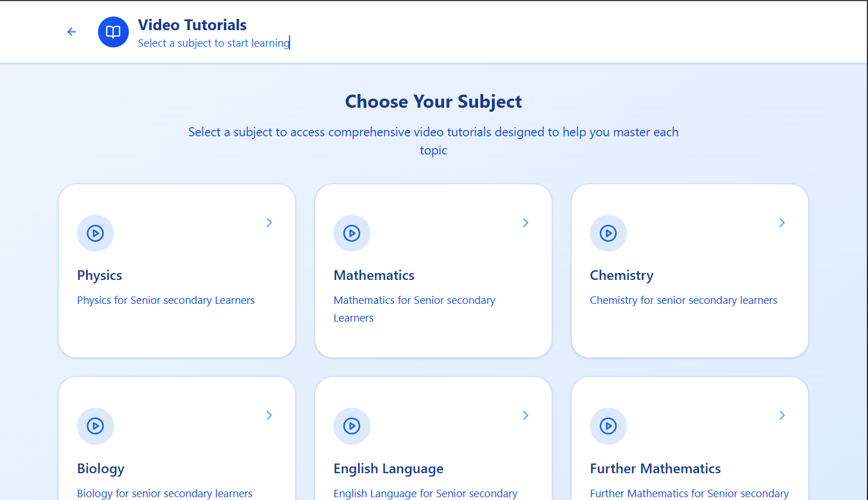Select 'Chemistry for senior secondary learners' link
Viewport: 868px width, 500px height.
(683, 300)
